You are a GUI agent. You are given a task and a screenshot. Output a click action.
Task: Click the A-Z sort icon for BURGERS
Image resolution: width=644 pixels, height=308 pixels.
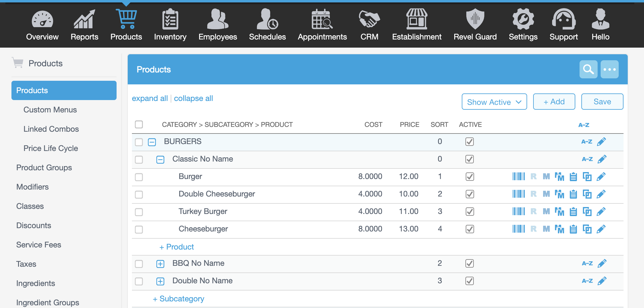[x=586, y=142]
